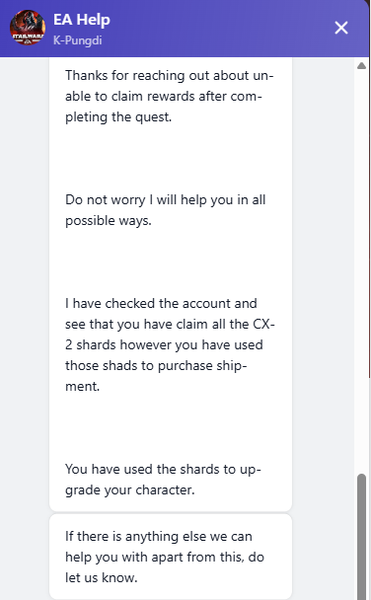Image resolution: width=371 pixels, height=600 pixels.
Task: Click the EA Help header title
Action: point(81,20)
